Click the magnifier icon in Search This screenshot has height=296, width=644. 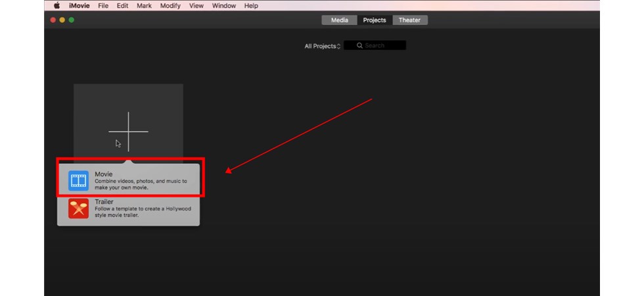360,45
